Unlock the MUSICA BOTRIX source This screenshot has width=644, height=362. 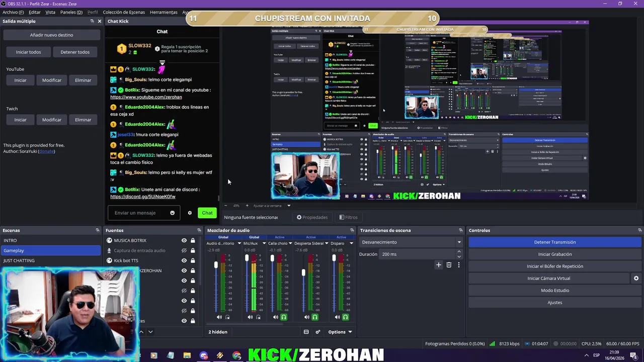point(193,240)
